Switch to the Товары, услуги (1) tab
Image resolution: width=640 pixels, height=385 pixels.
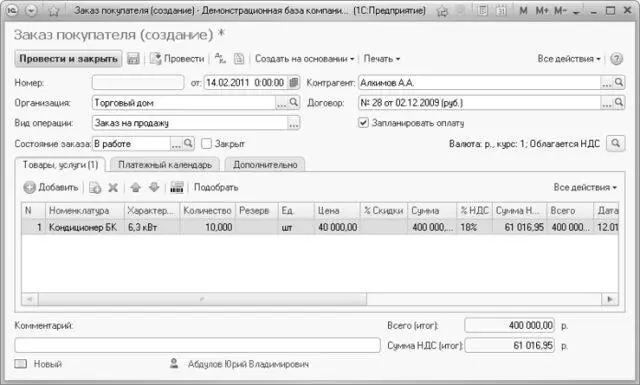click(60, 165)
